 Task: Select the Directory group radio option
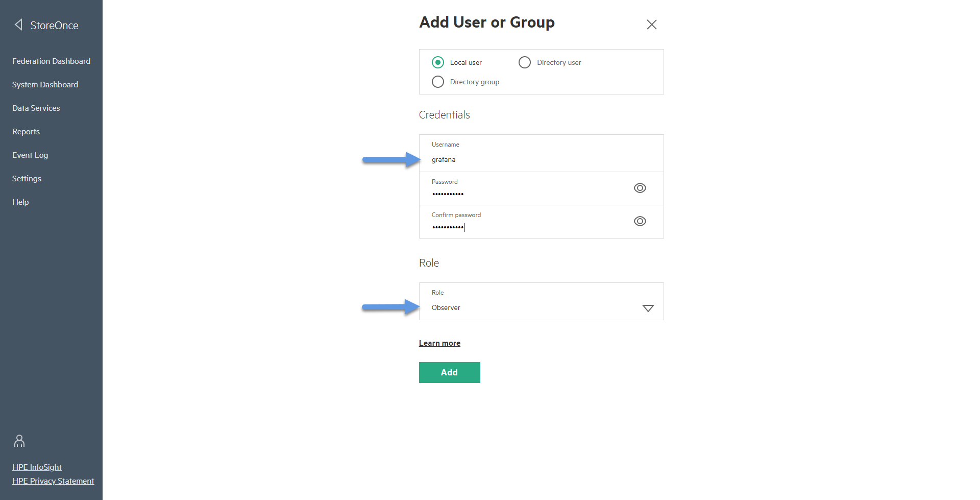[438, 82]
